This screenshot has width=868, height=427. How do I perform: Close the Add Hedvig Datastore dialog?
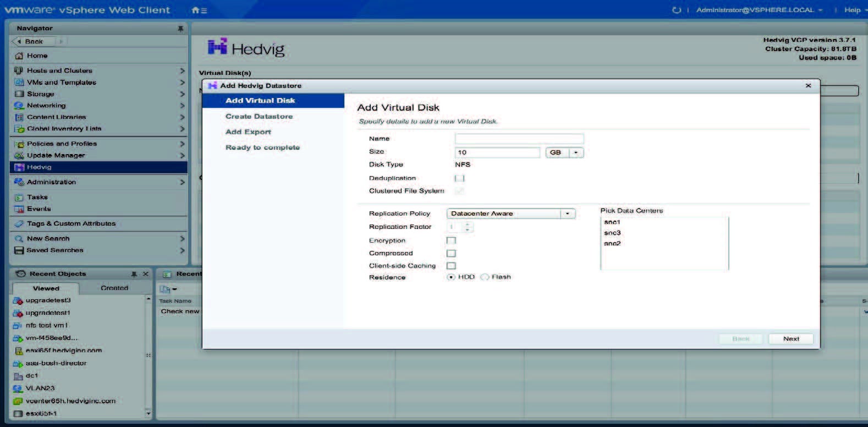808,85
